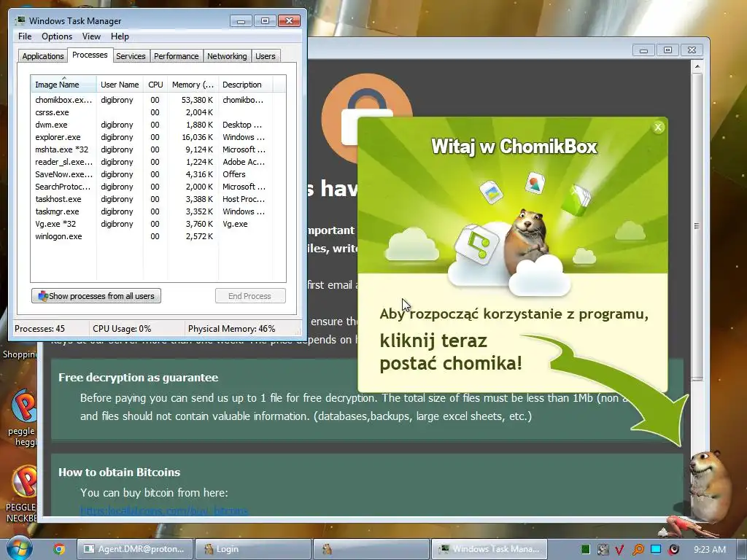Image resolution: width=747 pixels, height=560 pixels.
Task: Click Physical Memory: 46% status entry
Action: pos(231,329)
